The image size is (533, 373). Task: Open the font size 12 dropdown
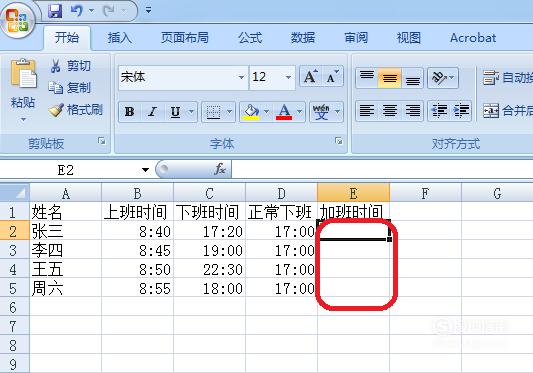(x=288, y=77)
